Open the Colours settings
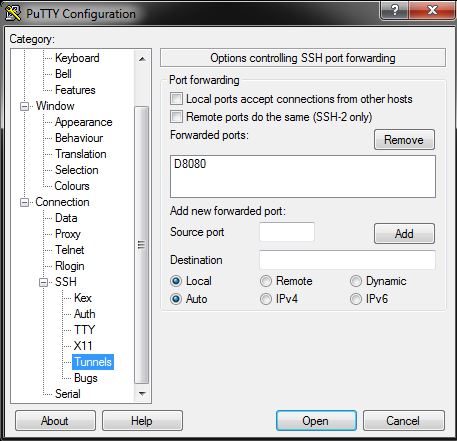Screen dimensions: 457x441 pyautogui.click(x=72, y=186)
